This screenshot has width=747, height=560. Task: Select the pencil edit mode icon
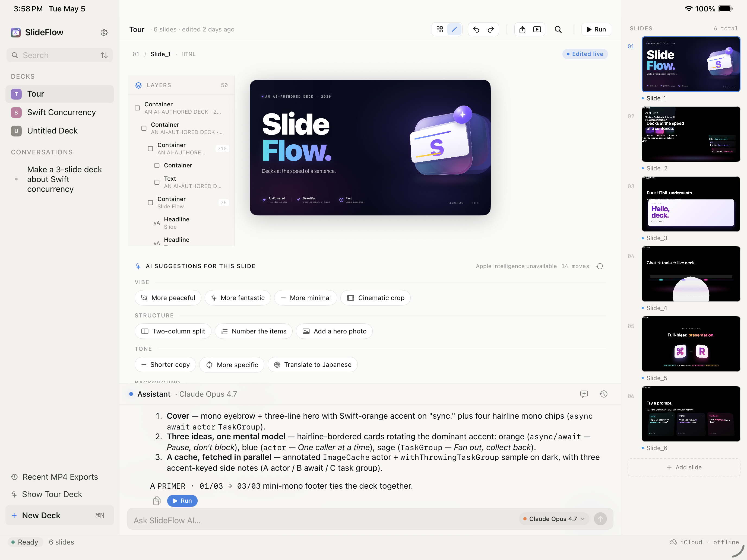[454, 29]
